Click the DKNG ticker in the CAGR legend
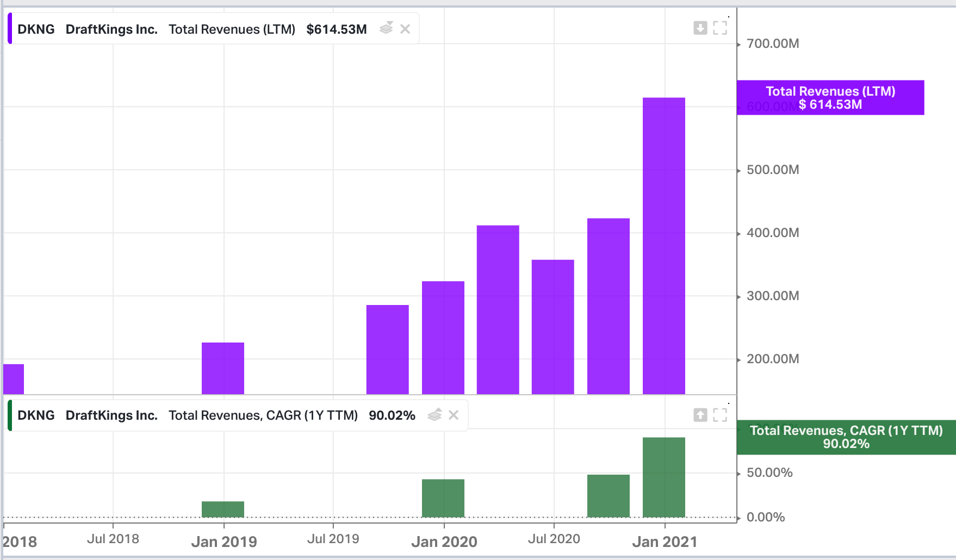The image size is (956, 560). (36, 415)
